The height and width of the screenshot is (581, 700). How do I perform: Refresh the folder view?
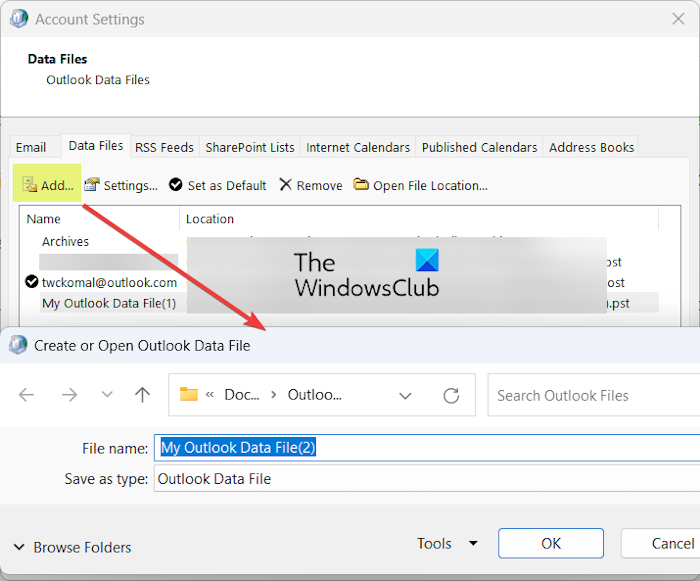451,396
